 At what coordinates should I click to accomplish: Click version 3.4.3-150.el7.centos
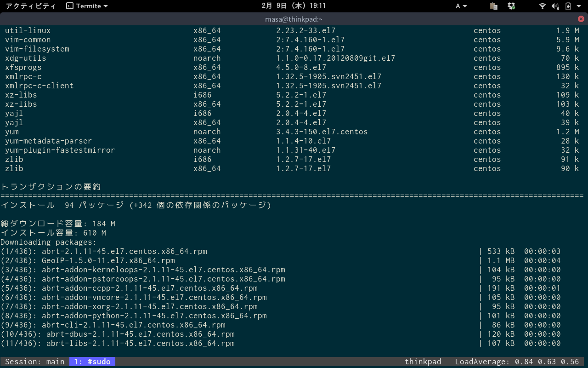(x=322, y=132)
